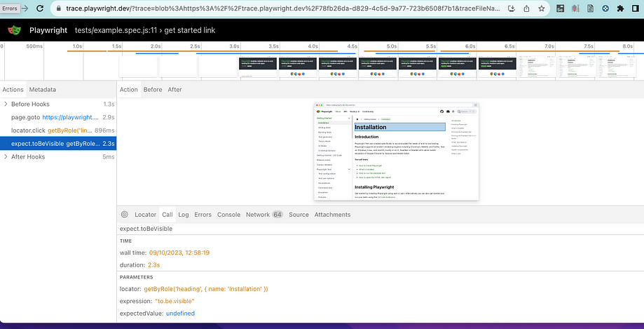Click the getByRole('heading') locator value
Viewport: 644px width, 329px height.
pyautogui.click(x=206, y=289)
